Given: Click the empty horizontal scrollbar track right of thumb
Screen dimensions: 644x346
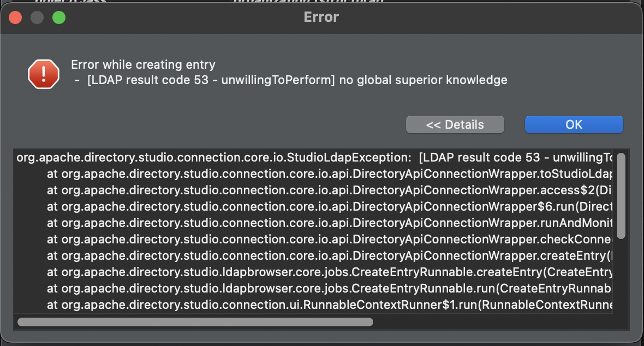Looking at the screenshot, I should (x=493, y=322).
